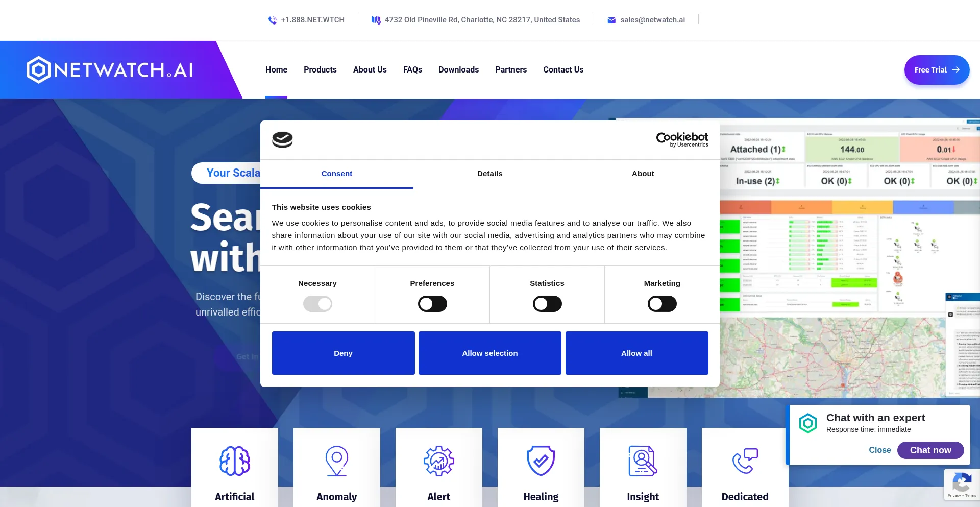
Task: Click the Deny cookies button
Action: coord(343,353)
